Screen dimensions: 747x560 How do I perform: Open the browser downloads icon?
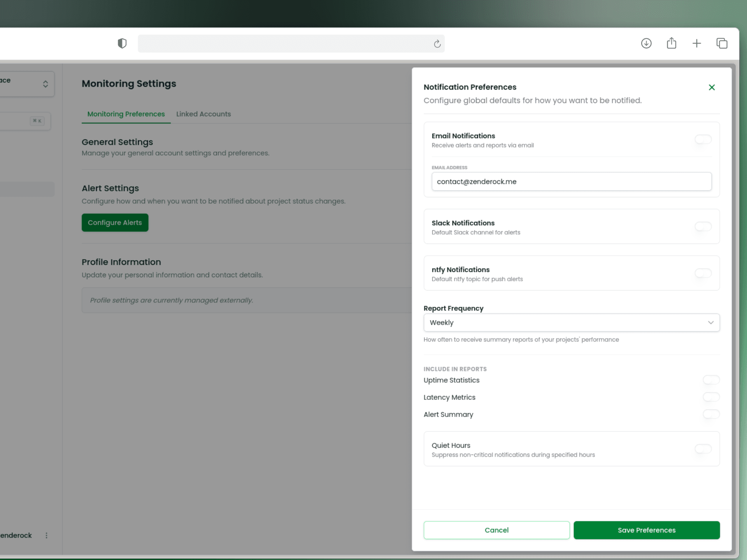(x=646, y=43)
